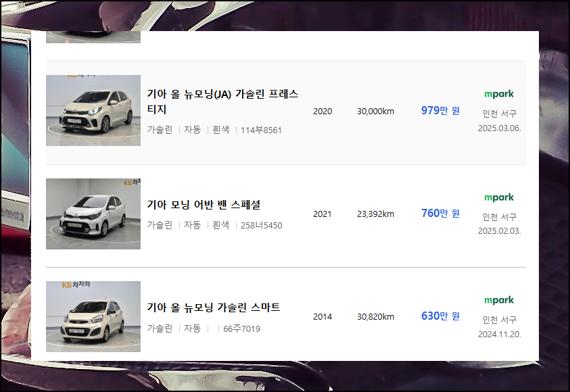Open the 기아 올 뉴모닝 가솔린 스마트 listing
The width and height of the screenshot is (570, 392).
[214, 308]
